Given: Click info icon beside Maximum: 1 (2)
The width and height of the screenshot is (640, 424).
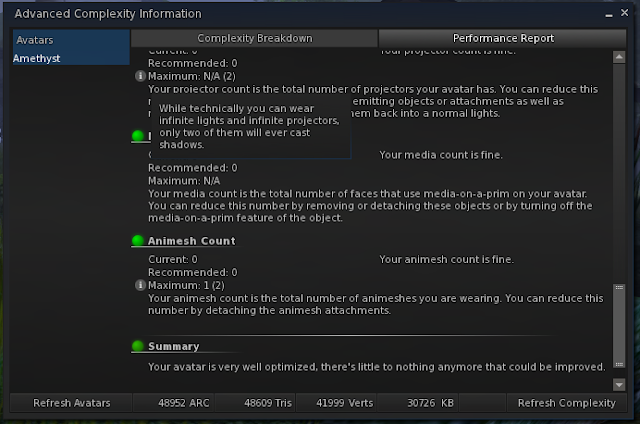Looking at the screenshot, I should 140,285.
